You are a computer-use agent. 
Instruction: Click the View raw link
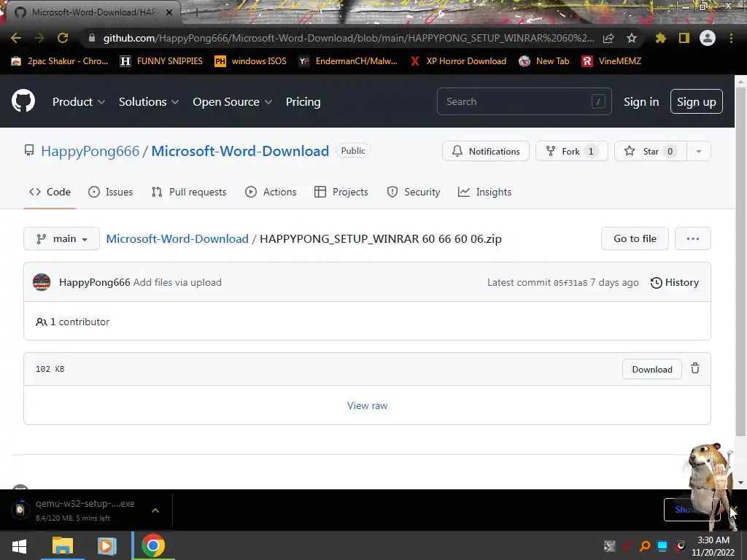coord(368,405)
